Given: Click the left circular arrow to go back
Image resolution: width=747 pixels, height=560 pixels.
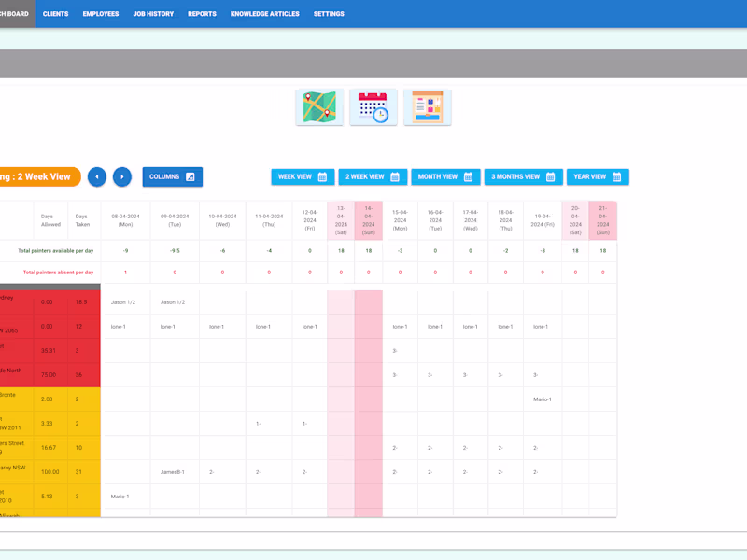Looking at the screenshot, I should (x=97, y=176).
